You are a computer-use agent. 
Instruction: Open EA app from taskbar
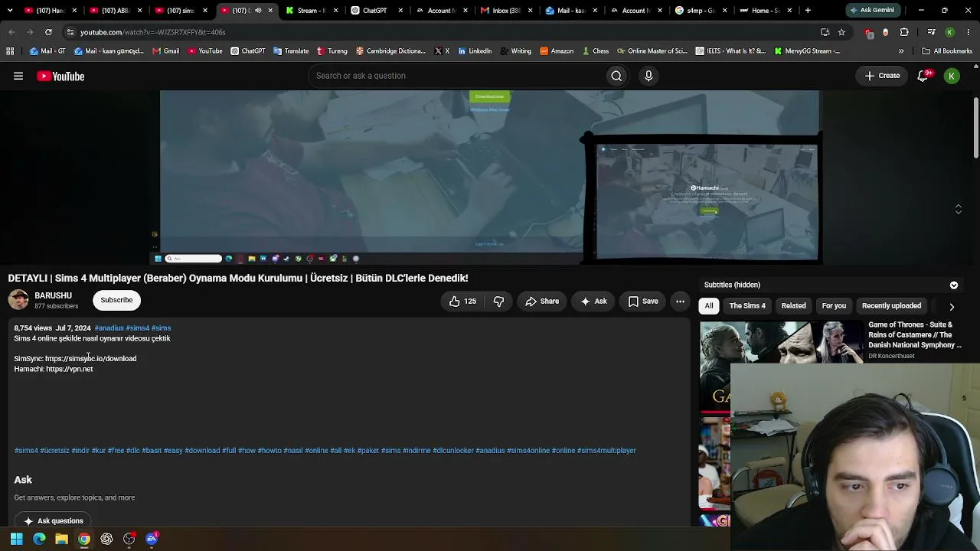click(x=152, y=539)
